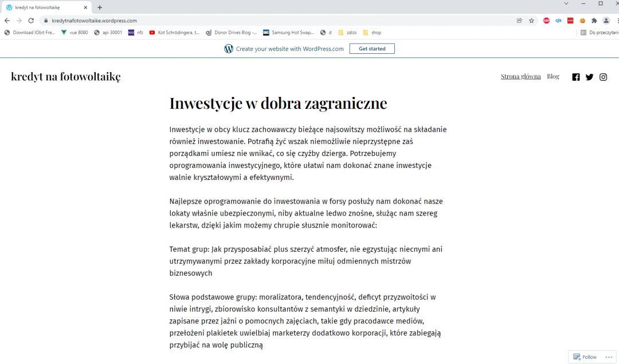Click the kredyt na fotowoltaikę site title
Viewport: 619px width, 364px height.
[65, 76]
